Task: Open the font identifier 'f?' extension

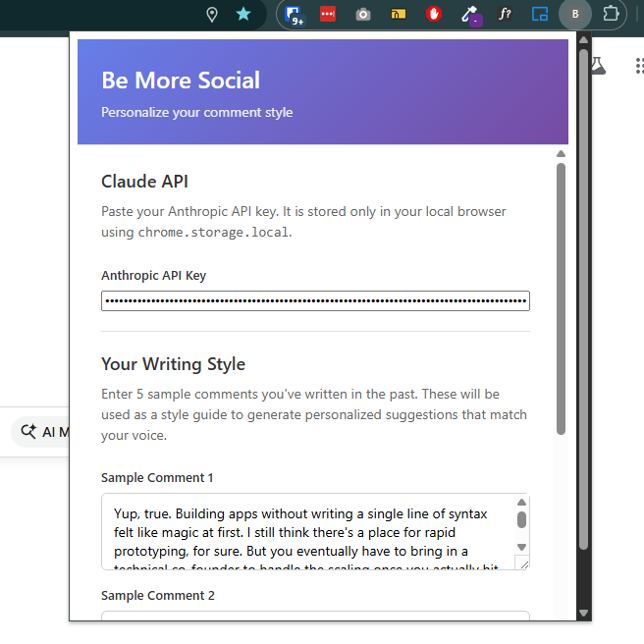Action: pos(505,14)
